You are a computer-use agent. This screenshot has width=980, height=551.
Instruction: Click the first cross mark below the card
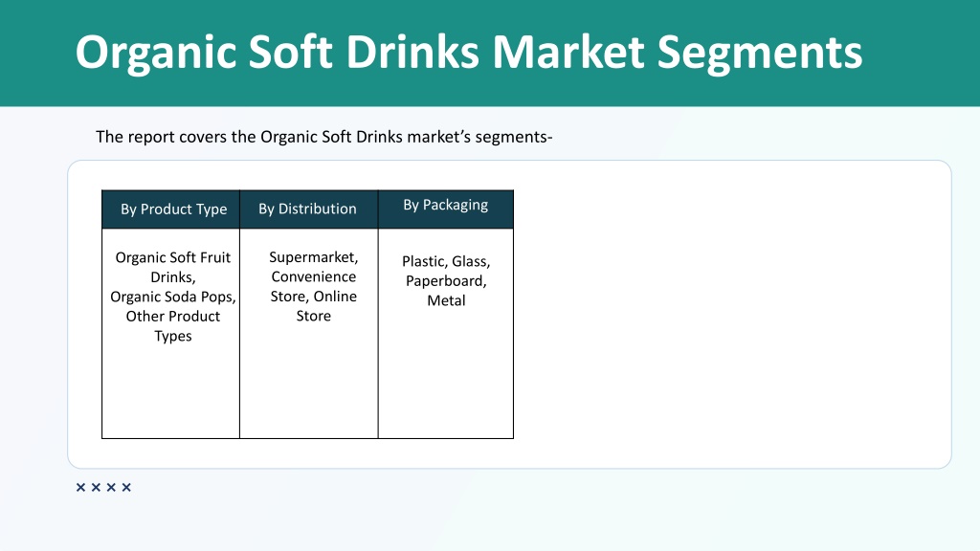point(80,487)
